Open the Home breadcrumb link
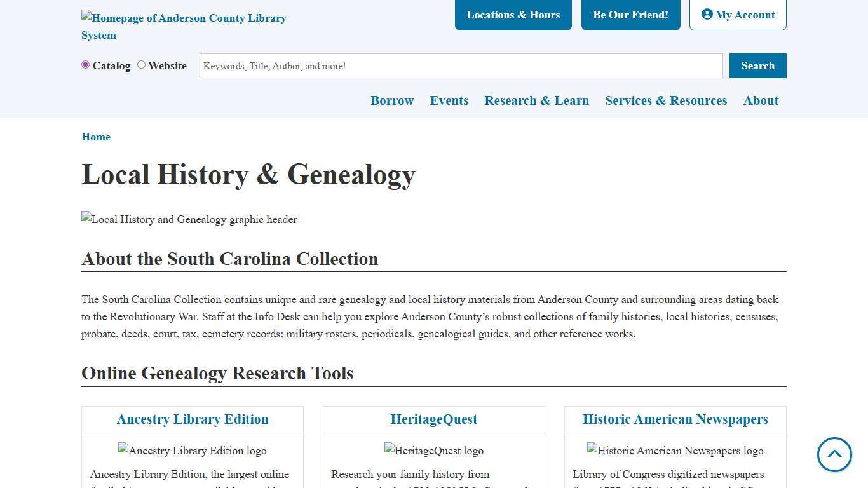This screenshot has height=488, width=868. pyautogui.click(x=96, y=137)
